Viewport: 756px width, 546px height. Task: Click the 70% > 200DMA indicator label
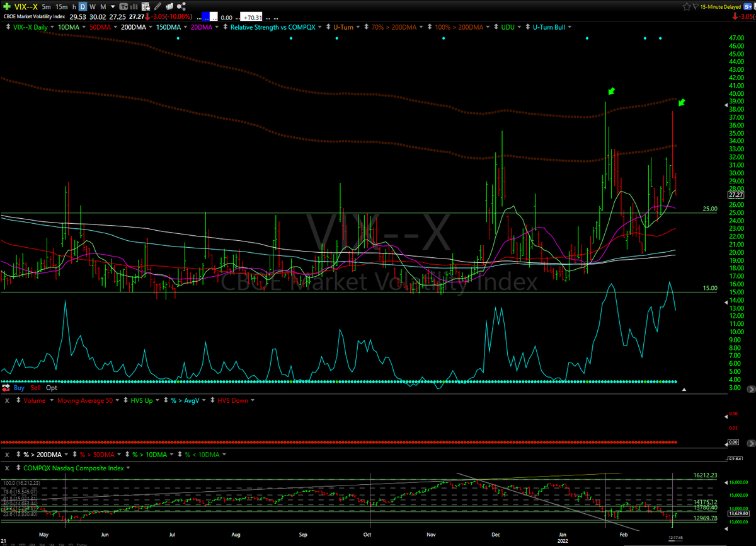393,28
